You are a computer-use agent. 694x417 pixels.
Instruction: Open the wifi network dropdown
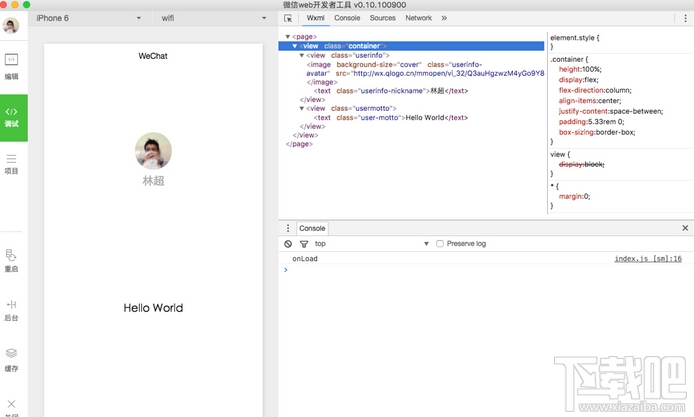click(x=211, y=18)
